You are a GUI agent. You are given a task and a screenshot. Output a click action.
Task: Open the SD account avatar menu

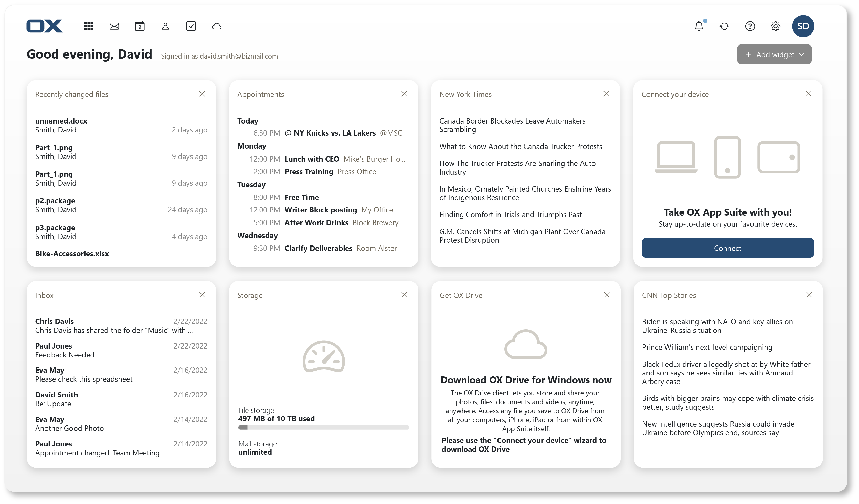click(x=803, y=26)
